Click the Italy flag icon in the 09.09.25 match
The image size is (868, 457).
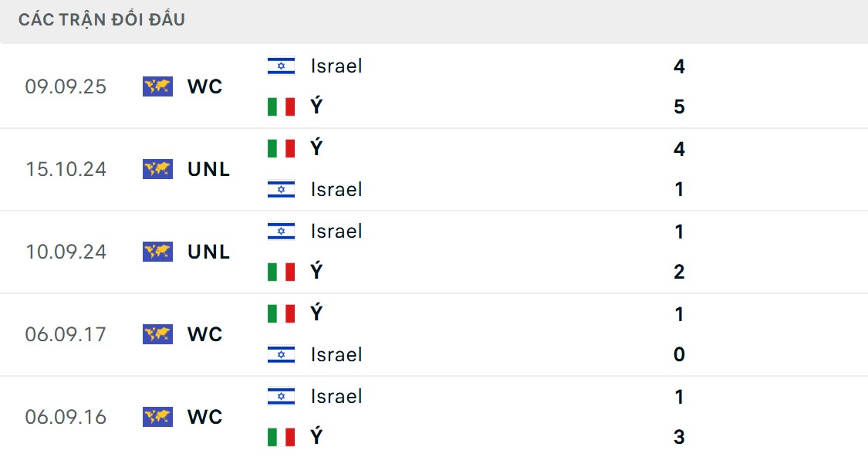[280, 107]
